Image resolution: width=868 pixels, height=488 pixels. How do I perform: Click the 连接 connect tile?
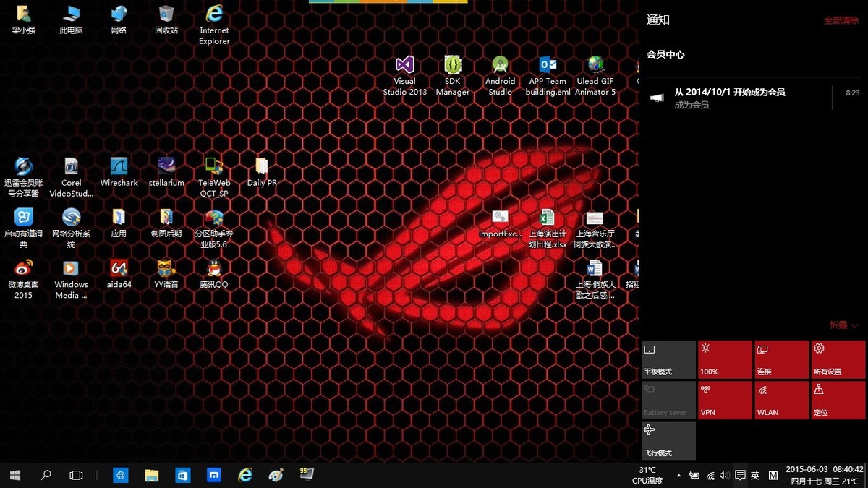(x=781, y=359)
